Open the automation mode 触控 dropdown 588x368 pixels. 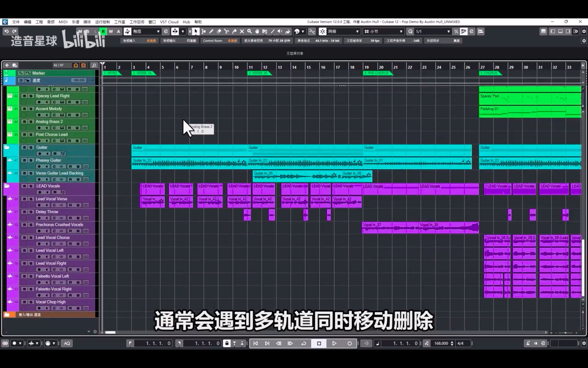[146, 31]
